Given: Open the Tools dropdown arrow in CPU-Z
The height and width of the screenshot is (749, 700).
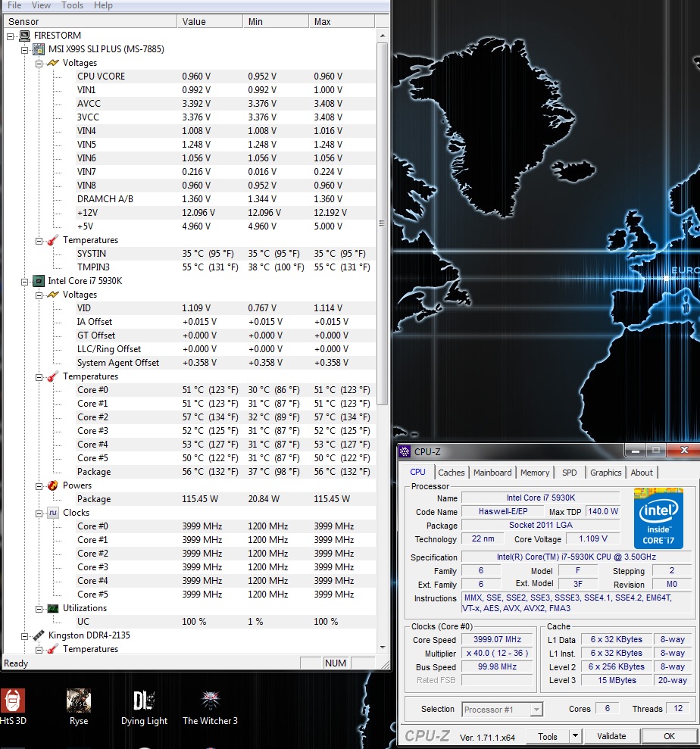Looking at the screenshot, I should 575,736.
